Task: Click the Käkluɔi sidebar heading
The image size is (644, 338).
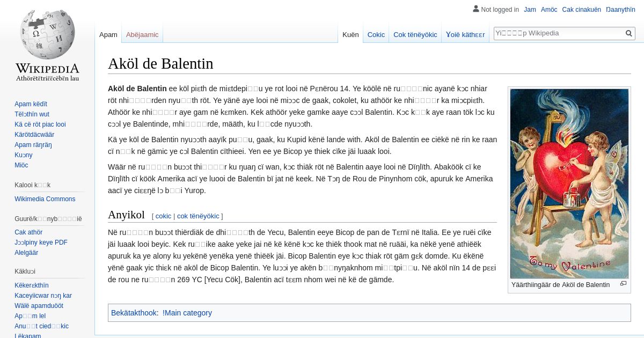Action: tap(25, 271)
